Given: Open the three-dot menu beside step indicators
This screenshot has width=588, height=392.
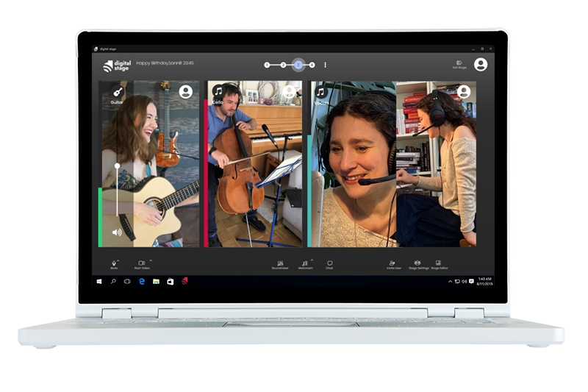Looking at the screenshot, I should click(x=325, y=65).
